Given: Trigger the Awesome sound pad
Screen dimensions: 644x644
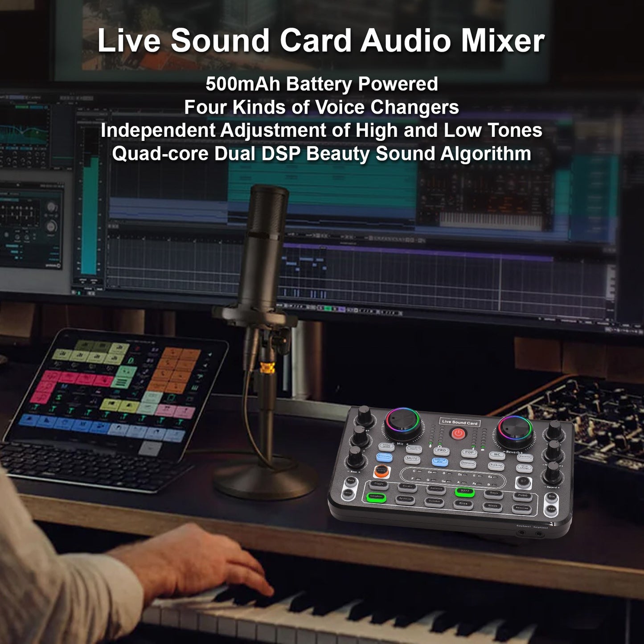Looking at the screenshot, I should click(521, 509).
